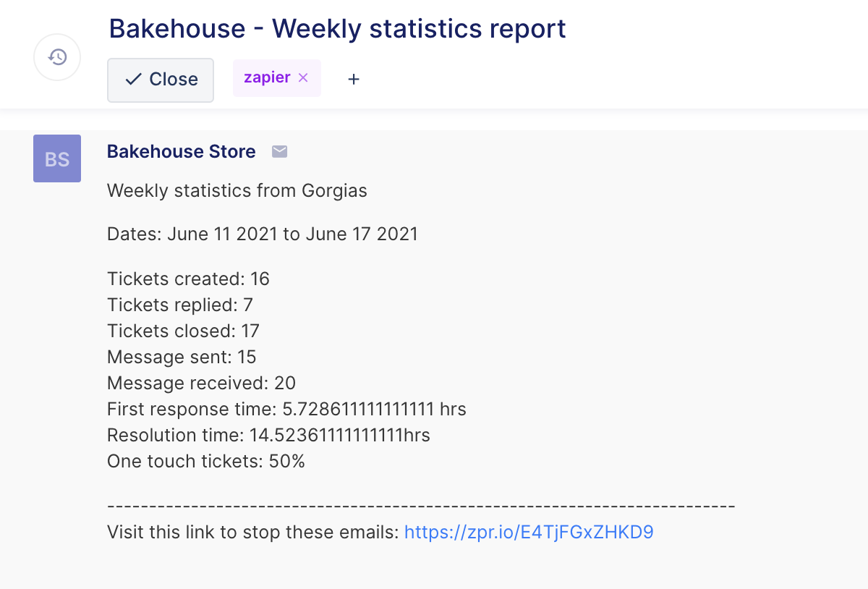Open the BS sender avatar

[x=57, y=158]
